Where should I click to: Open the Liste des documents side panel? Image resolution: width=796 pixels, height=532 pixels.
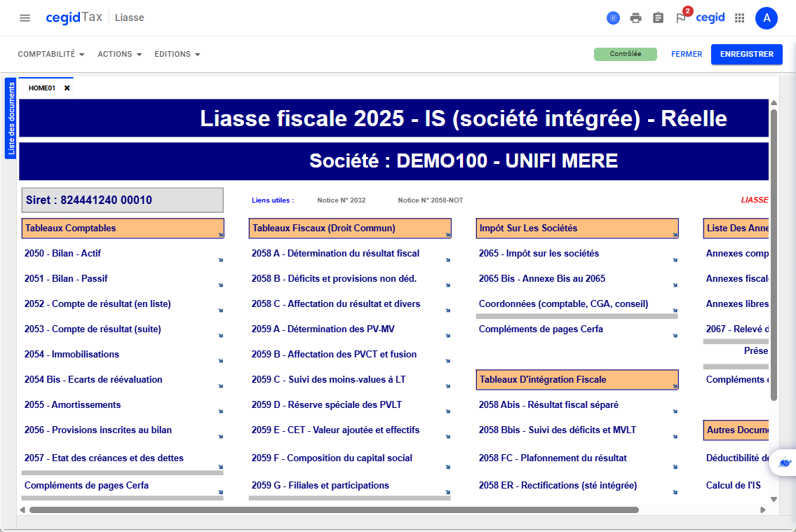pos(10,118)
